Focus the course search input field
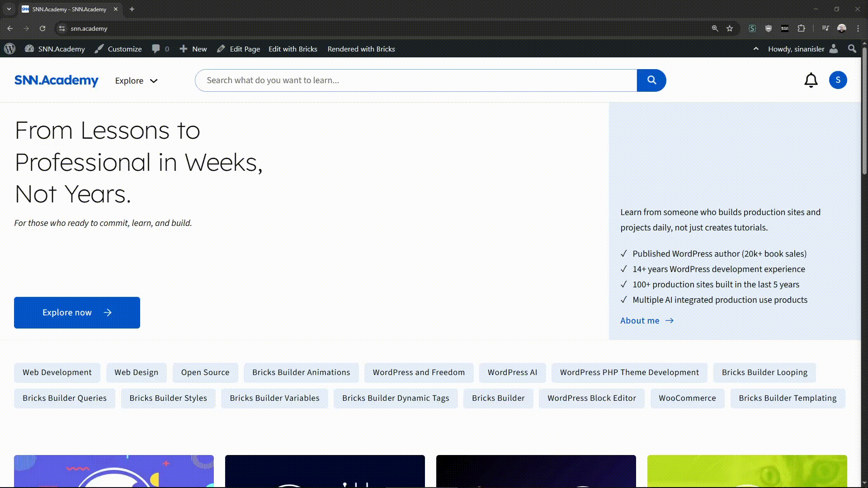This screenshot has height=488, width=868. tap(416, 80)
